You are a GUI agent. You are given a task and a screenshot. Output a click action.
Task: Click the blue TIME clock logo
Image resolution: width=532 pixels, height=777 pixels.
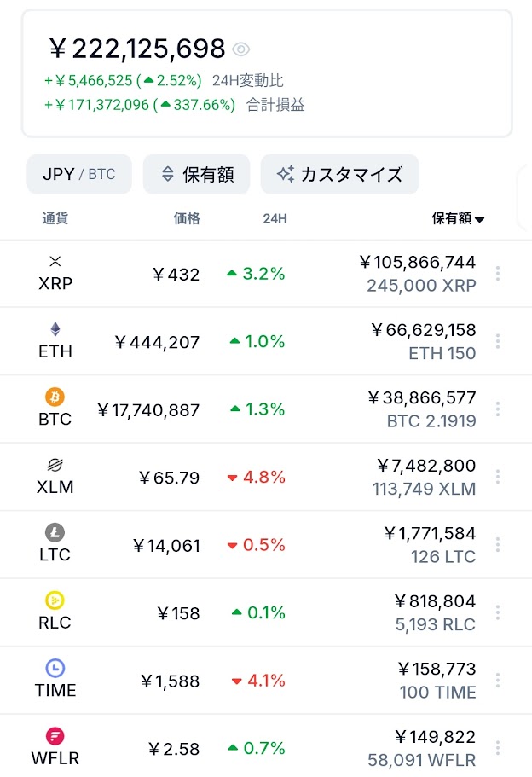55,668
